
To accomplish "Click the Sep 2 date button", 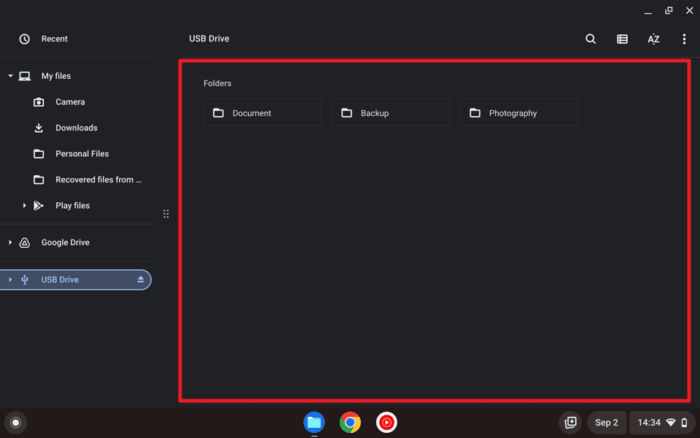I will tap(606, 422).
